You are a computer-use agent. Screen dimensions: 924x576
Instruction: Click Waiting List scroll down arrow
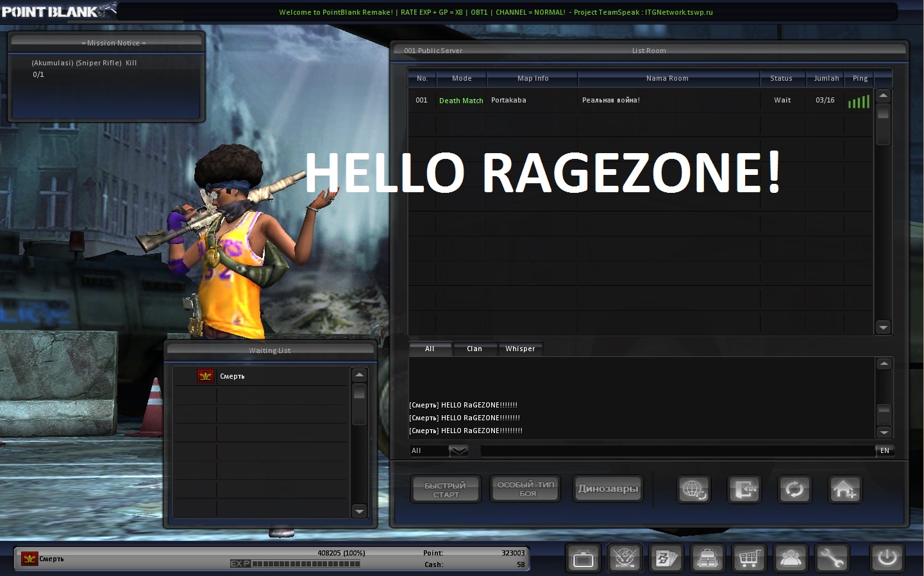tap(359, 511)
